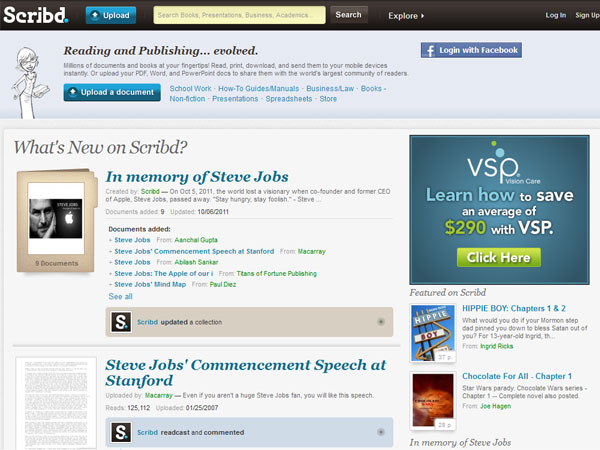This screenshot has width=600, height=450.
Task: Click Log In link
Action: tap(556, 15)
